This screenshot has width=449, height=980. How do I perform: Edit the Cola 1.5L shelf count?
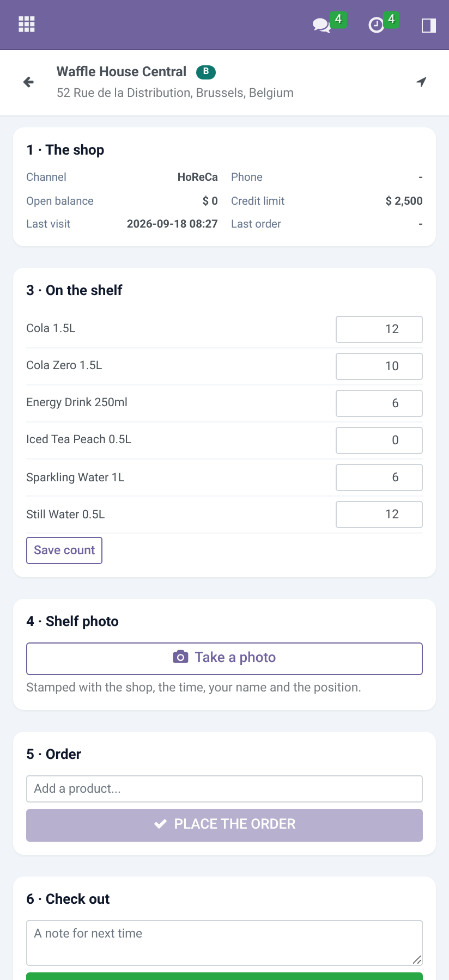point(379,329)
